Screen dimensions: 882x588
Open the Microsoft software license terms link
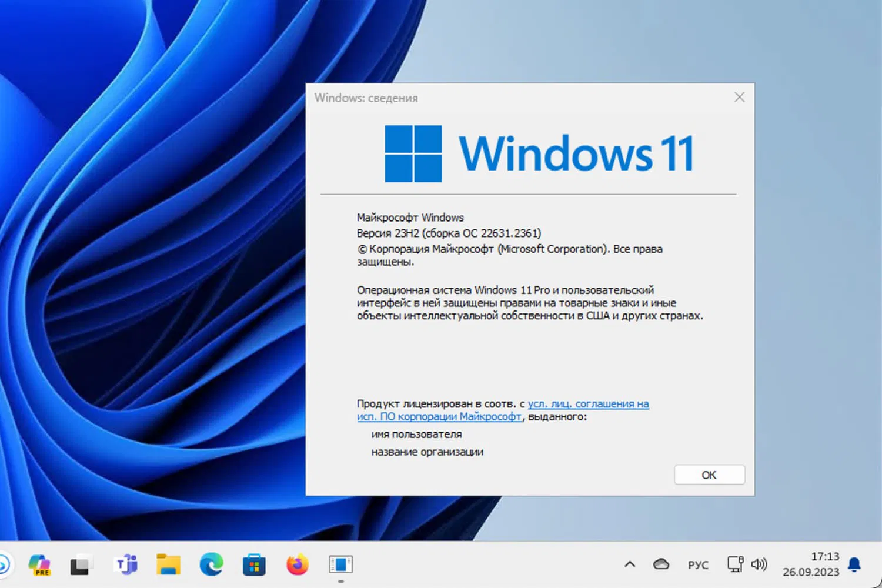click(x=503, y=410)
